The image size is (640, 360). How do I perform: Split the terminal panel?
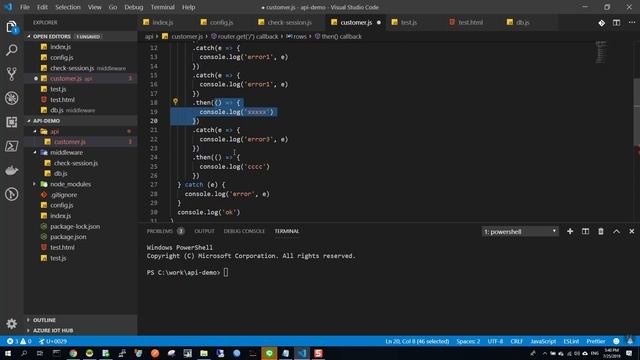pyautogui.click(x=585, y=231)
